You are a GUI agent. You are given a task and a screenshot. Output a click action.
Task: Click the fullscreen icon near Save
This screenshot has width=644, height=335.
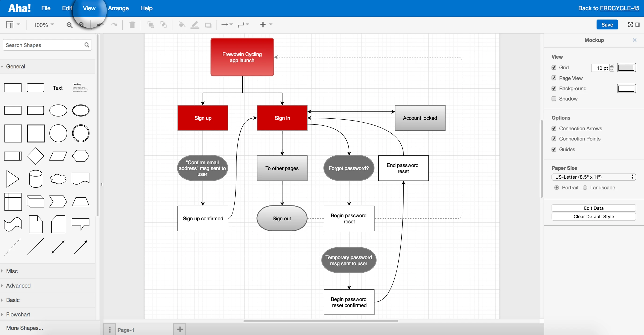pos(630,25)
